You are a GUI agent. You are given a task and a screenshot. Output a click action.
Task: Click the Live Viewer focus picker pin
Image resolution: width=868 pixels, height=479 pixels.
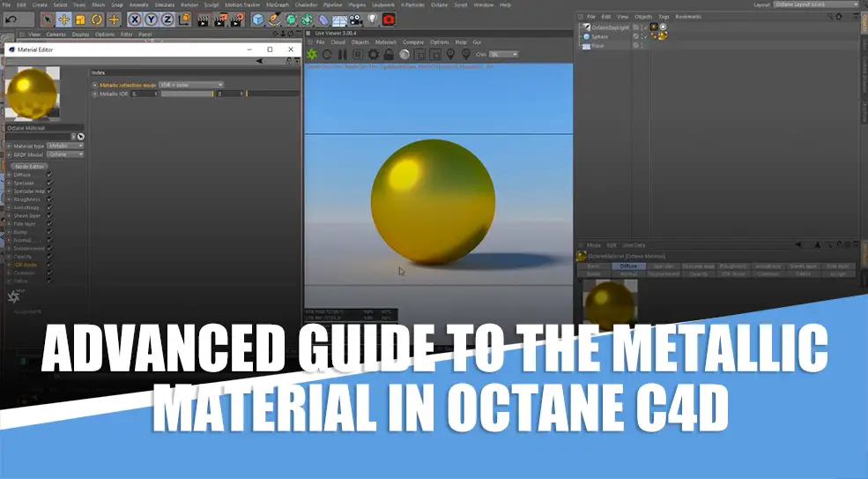pyautogui.click(x=450, y=55)
